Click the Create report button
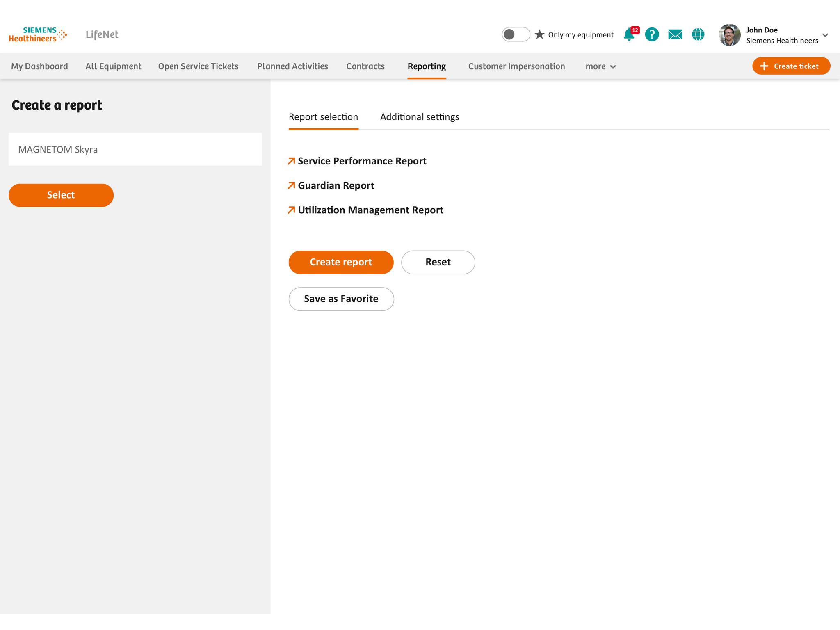The width and height of the screenshot is (840, 630). 340,262
